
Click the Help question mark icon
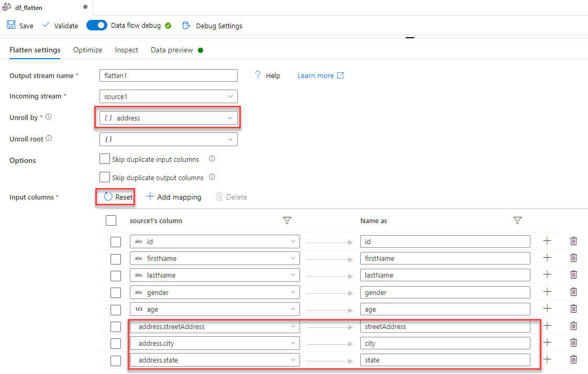[258, 75]
